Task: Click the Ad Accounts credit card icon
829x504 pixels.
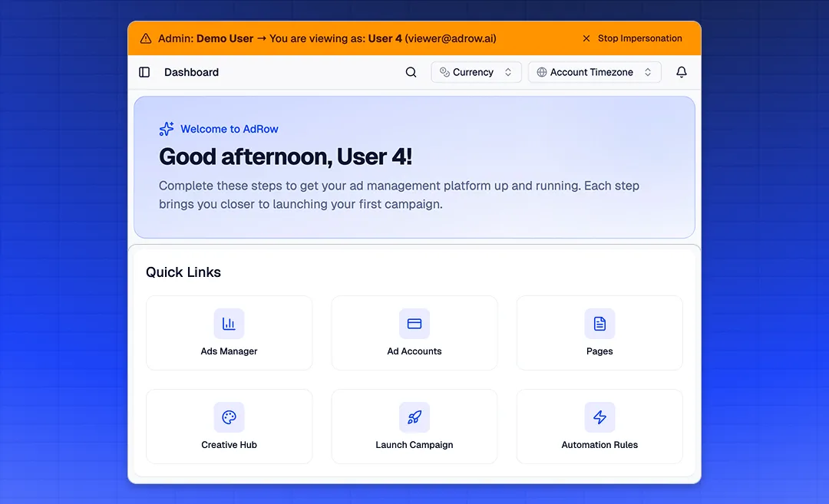Action: coord(414,324)
